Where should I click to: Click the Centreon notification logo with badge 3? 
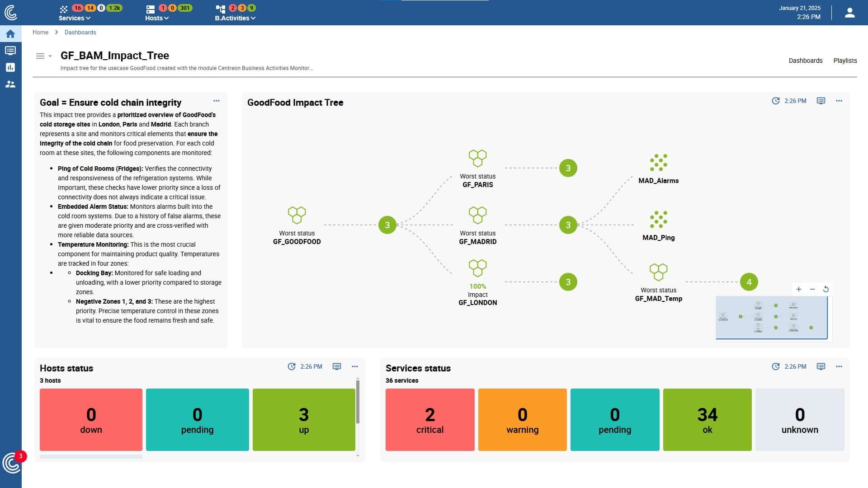(12, 462)
